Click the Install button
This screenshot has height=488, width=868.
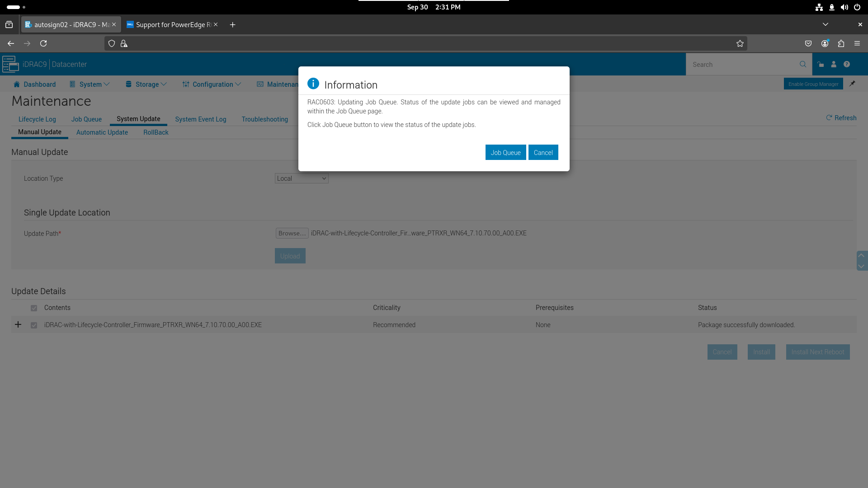pyautogui.click(x=761, y=352)
